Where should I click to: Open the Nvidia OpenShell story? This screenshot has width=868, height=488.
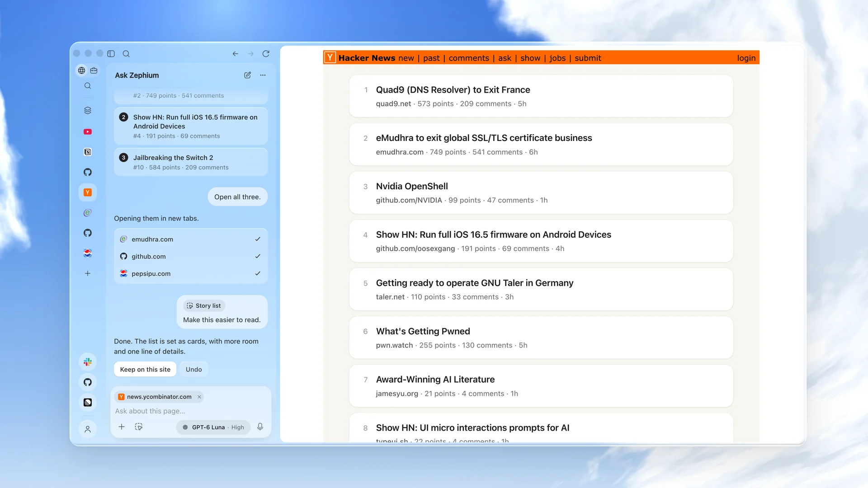pos(411,186)
